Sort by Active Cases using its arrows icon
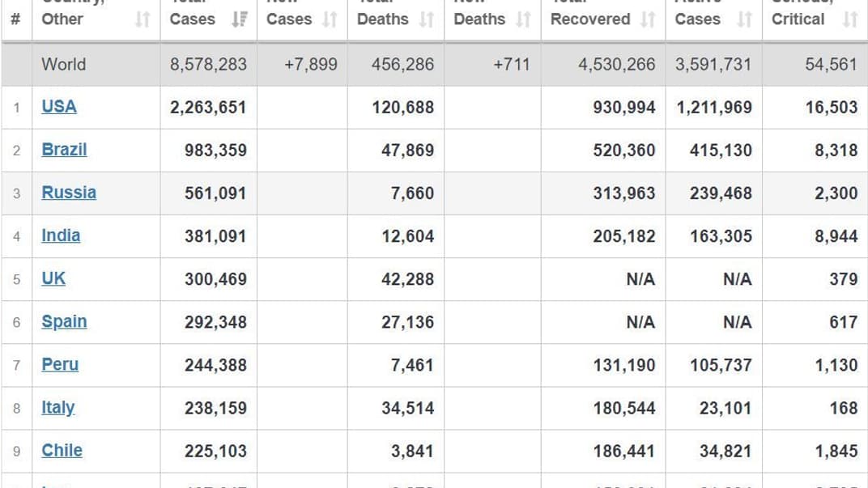The height and width of the screenshot is (488, 868). coord(745,19)
